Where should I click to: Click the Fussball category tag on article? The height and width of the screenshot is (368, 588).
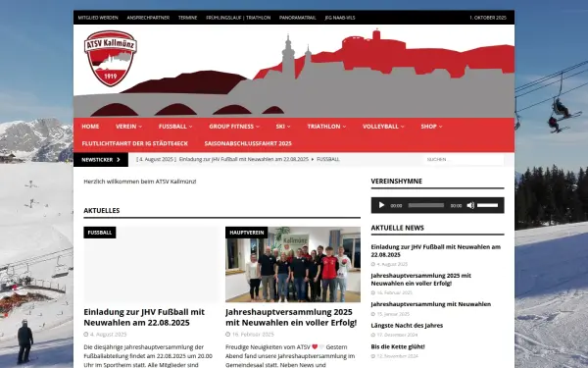tap(100, 233)
